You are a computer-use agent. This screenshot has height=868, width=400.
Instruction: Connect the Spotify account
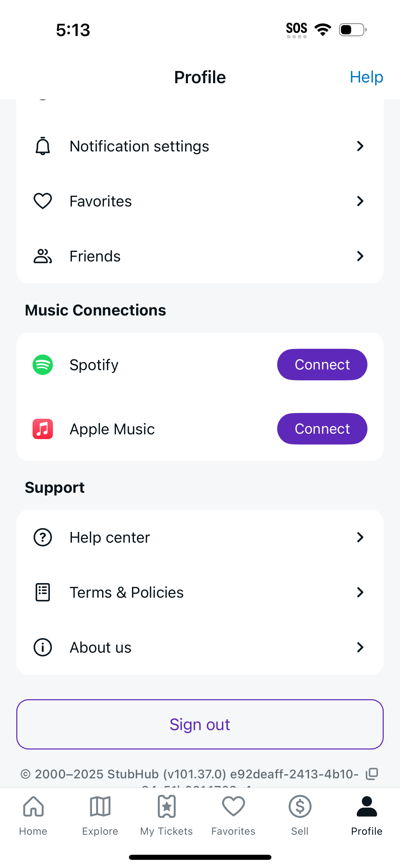(322, 365)
